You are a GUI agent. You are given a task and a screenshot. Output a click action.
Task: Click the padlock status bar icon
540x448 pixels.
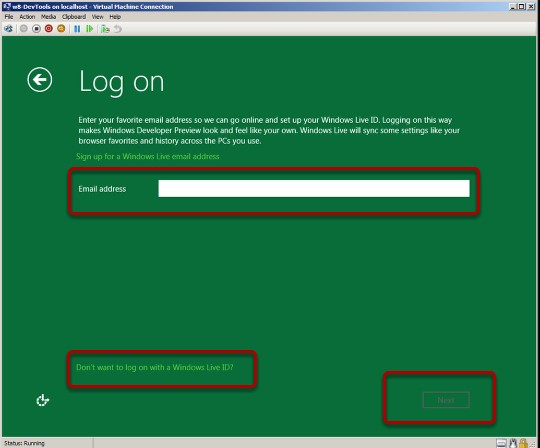(523, 443)
